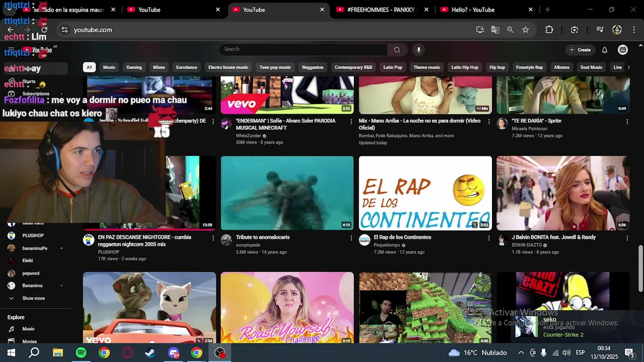Bookmark this page with the star icon
644x362 pixels.
click(525, 30)
